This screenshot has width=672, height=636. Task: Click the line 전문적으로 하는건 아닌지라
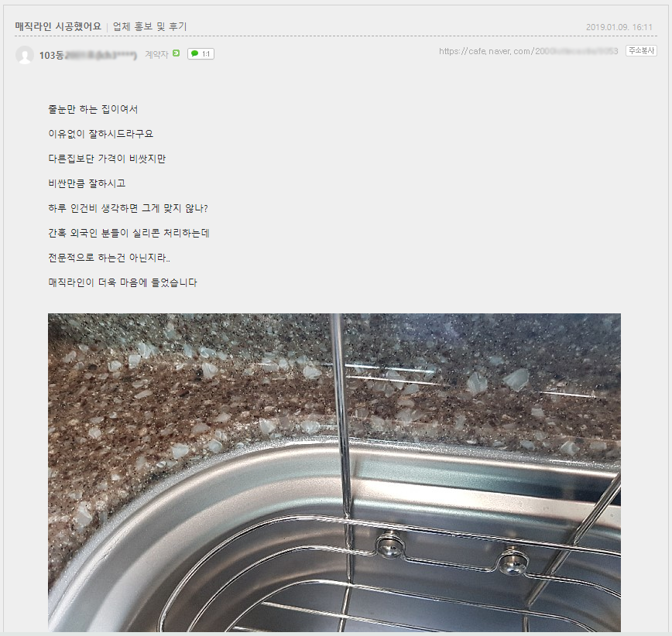109,258
